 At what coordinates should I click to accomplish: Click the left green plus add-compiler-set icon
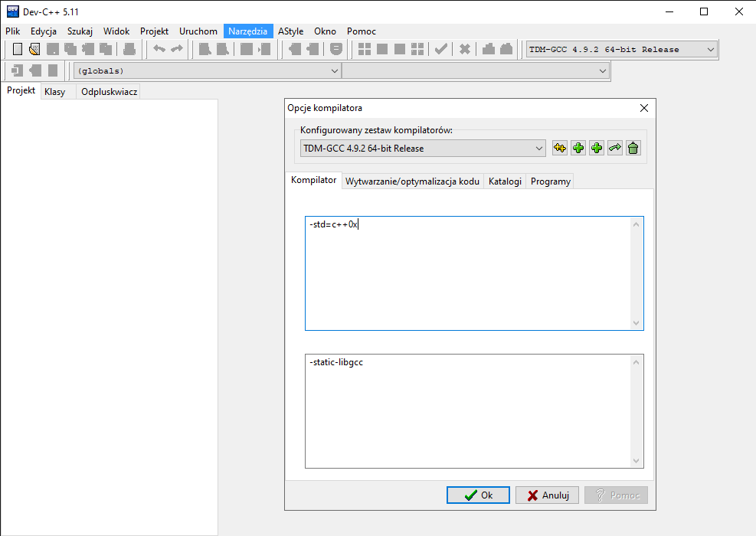coord(578,148)
